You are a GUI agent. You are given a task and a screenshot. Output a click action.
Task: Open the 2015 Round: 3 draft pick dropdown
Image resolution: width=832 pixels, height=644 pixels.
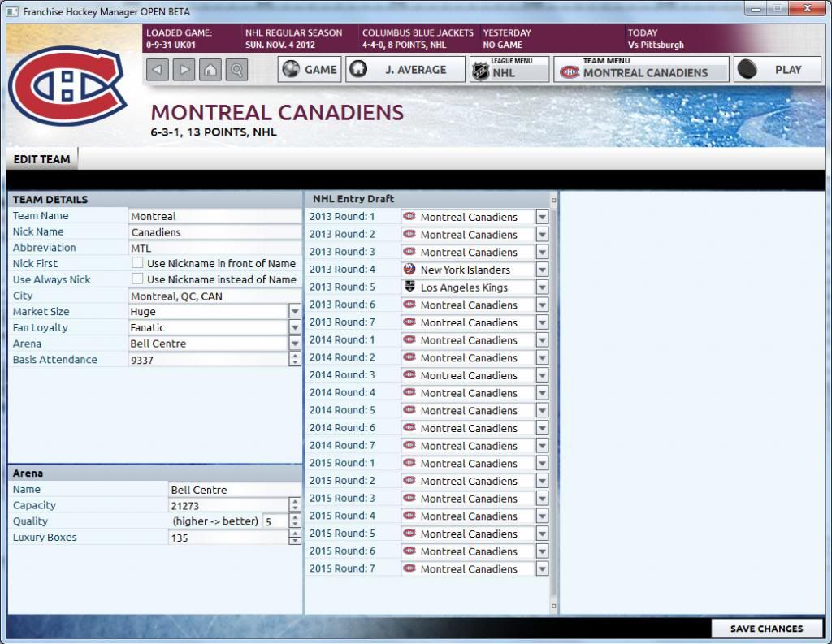point(542,498)
